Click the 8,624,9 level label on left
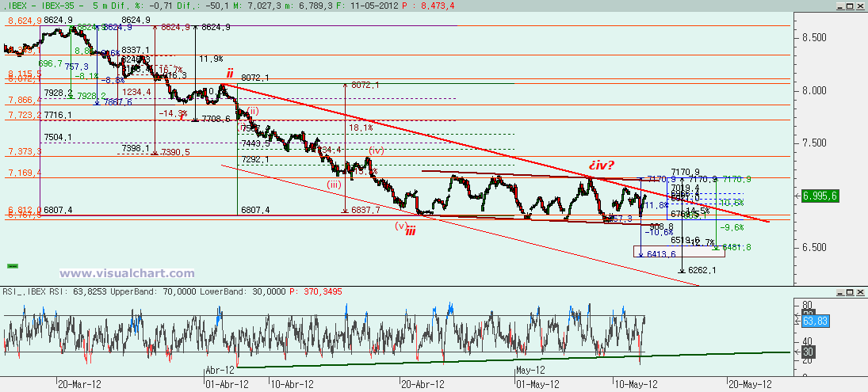868x392 pixels. pyautogui.click(x=25, y=21)
